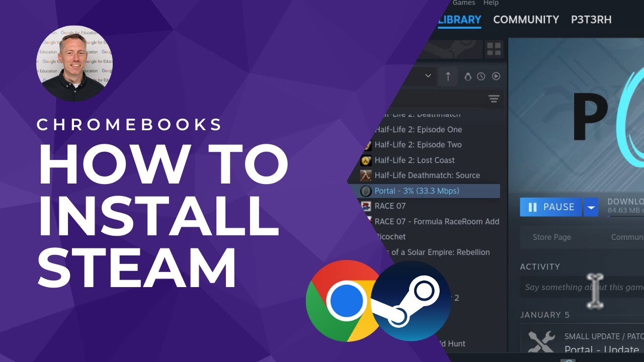Click the ready-to-play filter icon

pos(495,76)
